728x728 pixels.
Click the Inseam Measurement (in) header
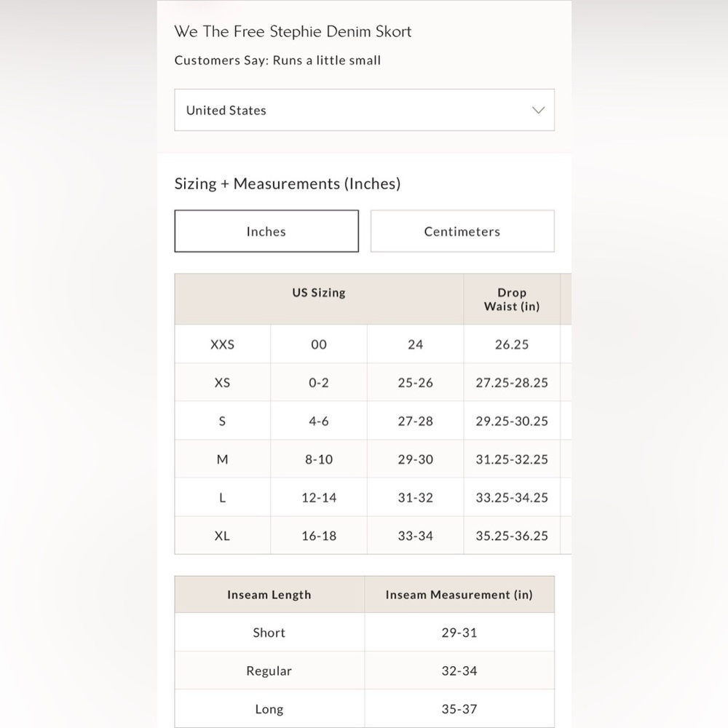(x=459, y=594)
